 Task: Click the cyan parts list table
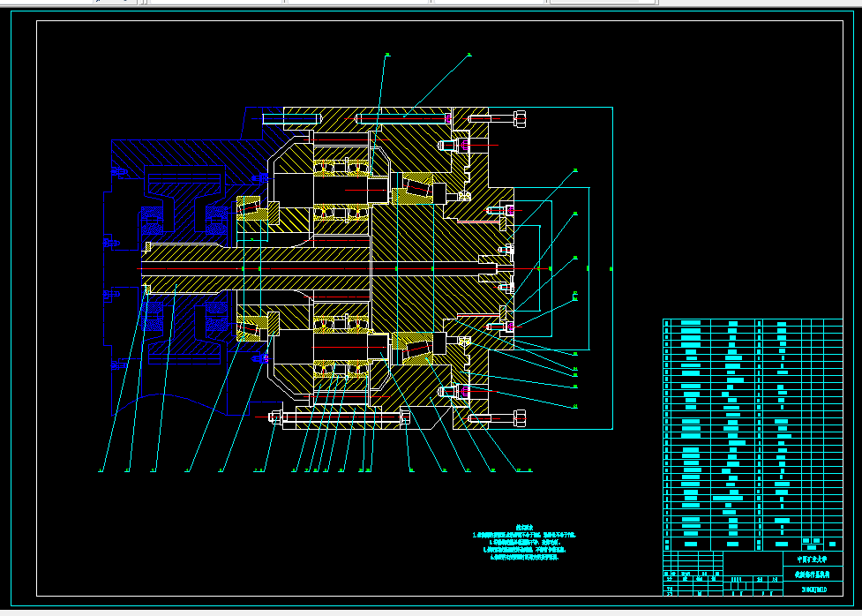pos(753,435)
